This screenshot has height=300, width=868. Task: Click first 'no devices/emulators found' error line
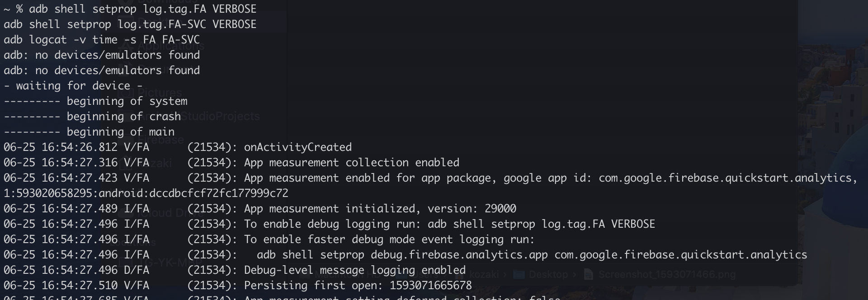[102, 55]
